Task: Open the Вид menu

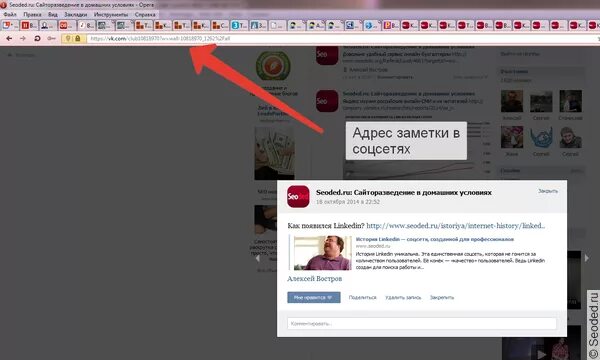Action: [x=53, y=14]
